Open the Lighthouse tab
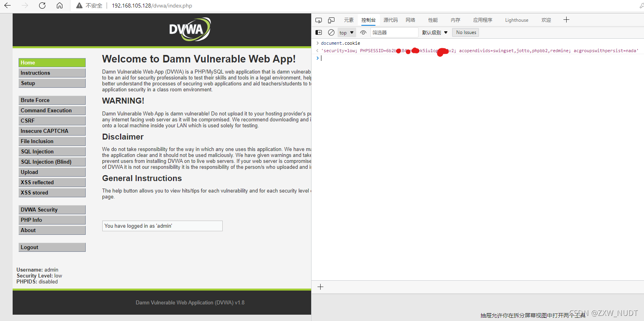Image resolution: width=644 pixels, height=321 pixels. (516, 20)
